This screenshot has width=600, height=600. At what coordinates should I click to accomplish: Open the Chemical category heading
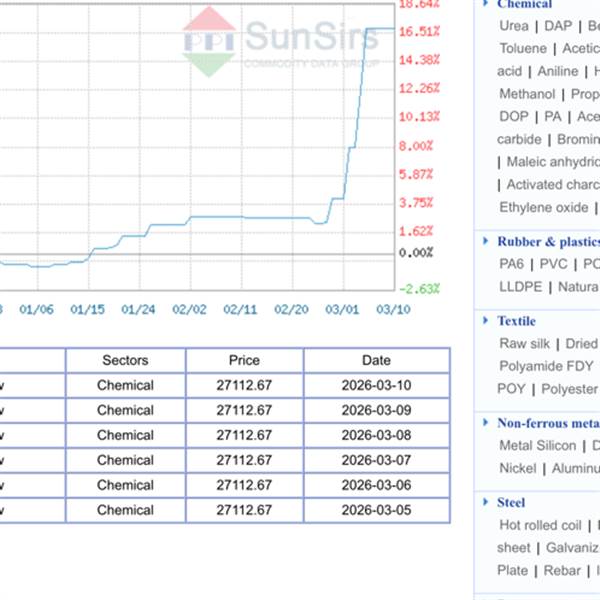(x=524, y=4)
